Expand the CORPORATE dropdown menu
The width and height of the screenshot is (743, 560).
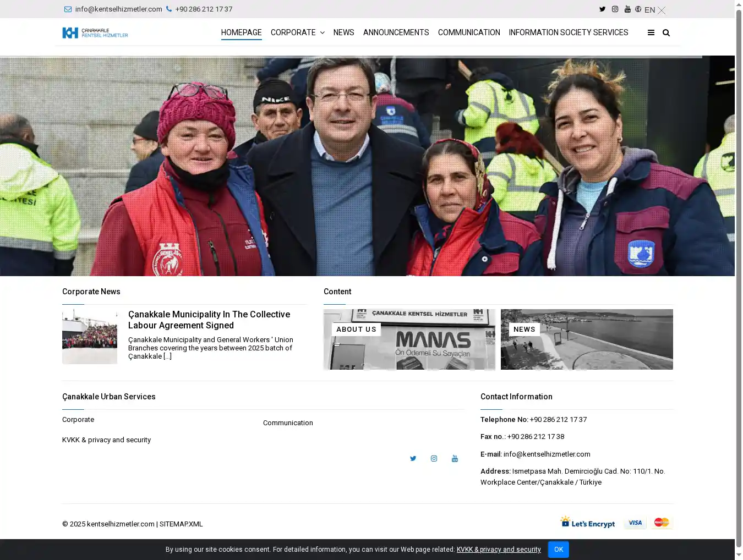[x=297, y=33]
